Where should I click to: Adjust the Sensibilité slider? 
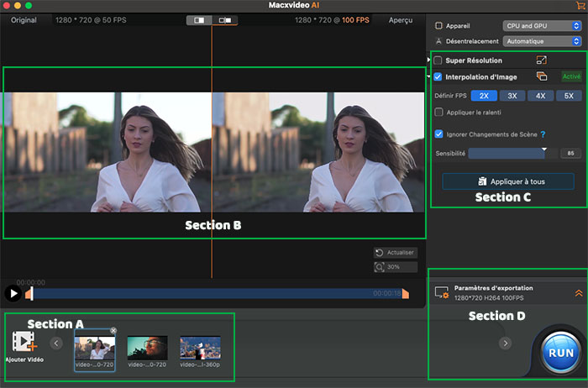click(x=513, y=154)
